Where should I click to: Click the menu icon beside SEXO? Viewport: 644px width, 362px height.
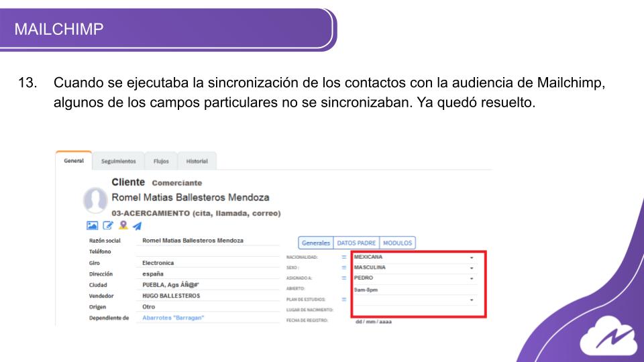click(343, 267)
